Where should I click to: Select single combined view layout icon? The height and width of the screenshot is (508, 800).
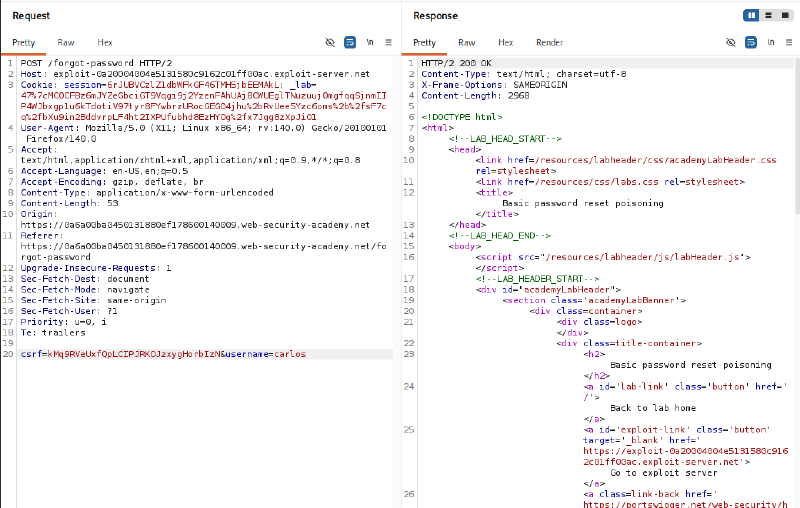coord(785,15)
